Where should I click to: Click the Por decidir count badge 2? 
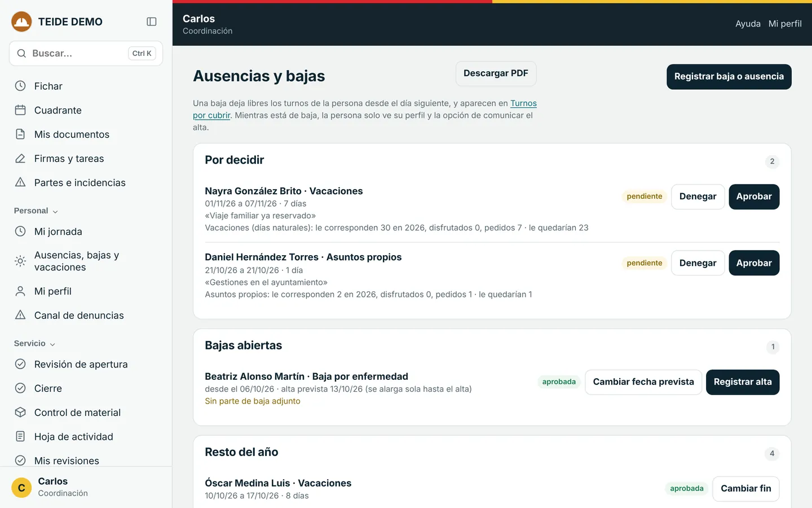coord(772,161)
